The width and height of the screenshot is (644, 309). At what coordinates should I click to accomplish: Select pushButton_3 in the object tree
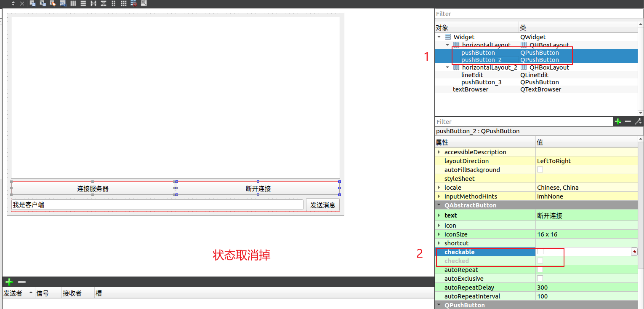pyautogui.click(x=482, y=82)
